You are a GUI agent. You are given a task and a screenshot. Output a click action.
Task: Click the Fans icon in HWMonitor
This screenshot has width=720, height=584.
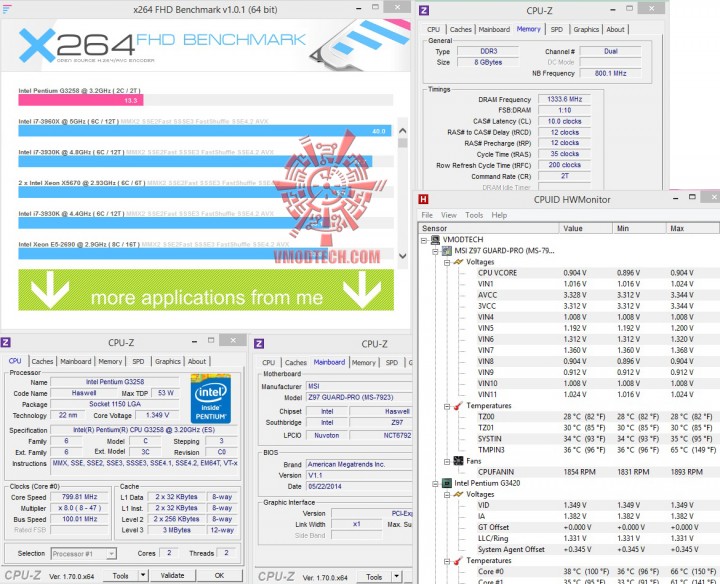pyautogui.click(x=458, y=460)
